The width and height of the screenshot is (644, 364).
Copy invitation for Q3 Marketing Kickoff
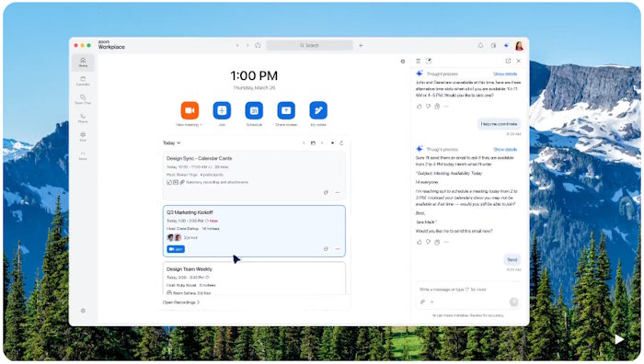pyautogui.click(x=326, y=249)
